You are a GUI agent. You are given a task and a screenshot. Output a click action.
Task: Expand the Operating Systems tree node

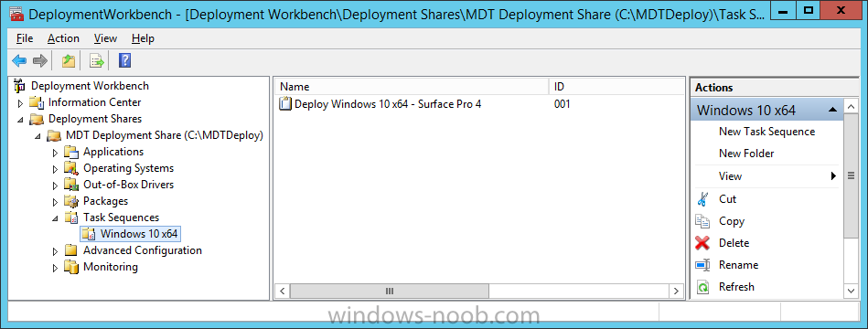[x=55, y=169]
